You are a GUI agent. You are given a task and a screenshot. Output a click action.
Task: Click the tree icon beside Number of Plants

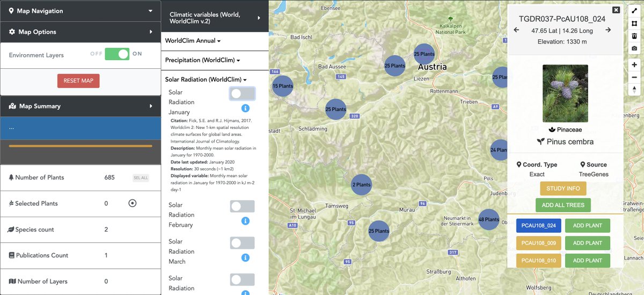click(x=11, y=177)
